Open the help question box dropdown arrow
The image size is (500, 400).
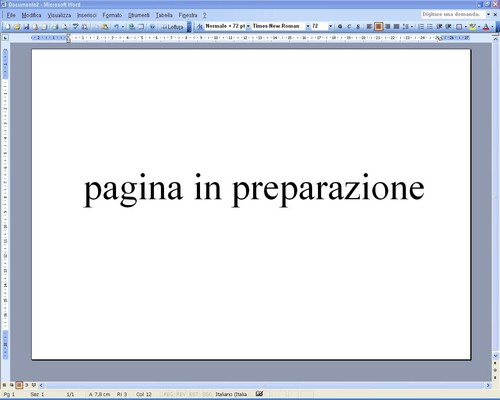point(488,14)
